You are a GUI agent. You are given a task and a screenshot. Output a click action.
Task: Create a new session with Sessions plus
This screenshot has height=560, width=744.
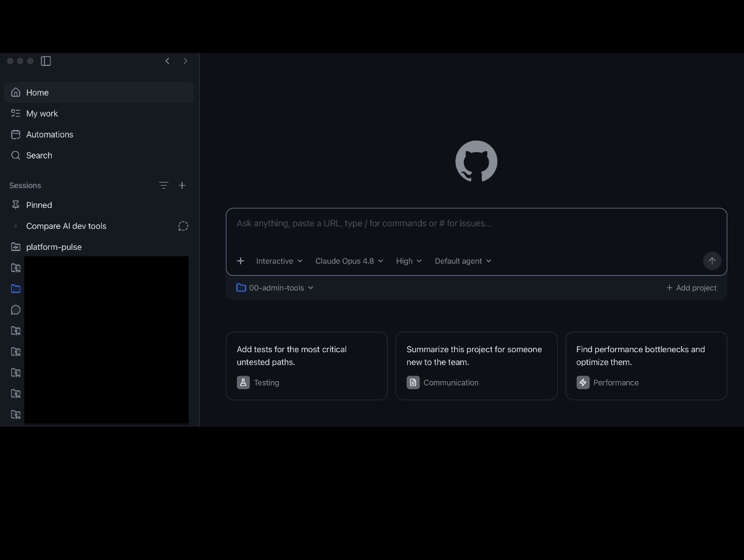tap(182, 185)
